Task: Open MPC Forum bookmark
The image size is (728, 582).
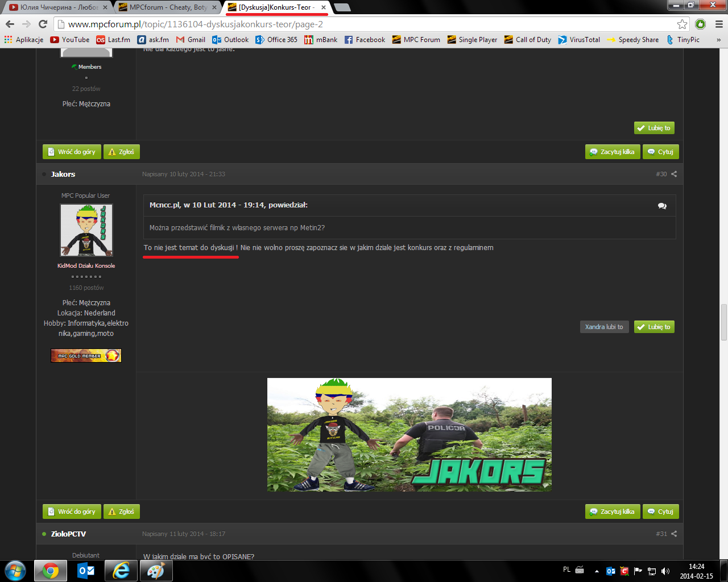Action: [416, 40]
